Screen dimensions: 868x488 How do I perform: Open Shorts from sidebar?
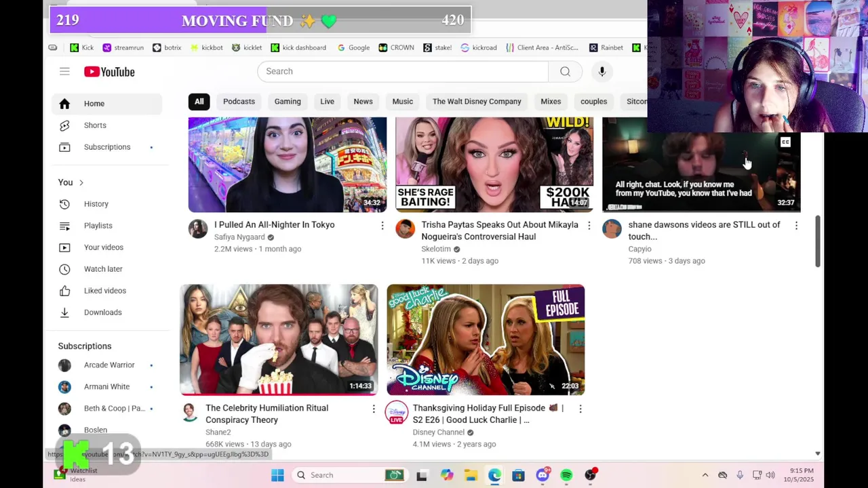[106, 125]
